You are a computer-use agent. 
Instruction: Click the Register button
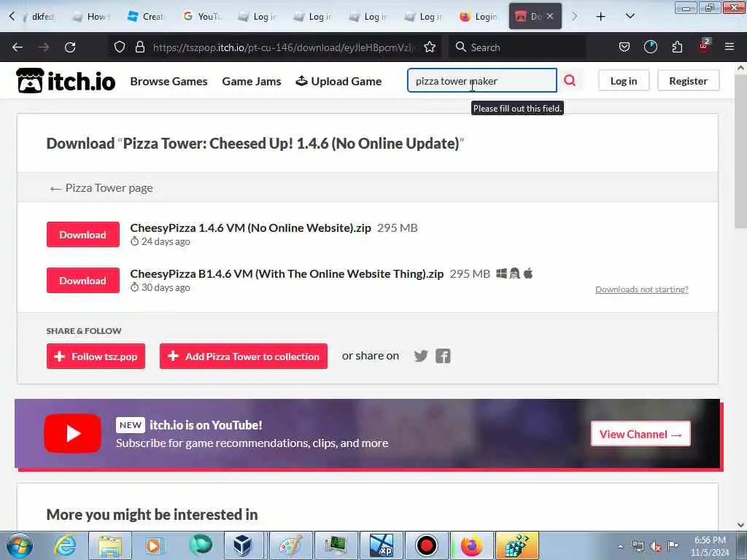[x=688, y=81]
